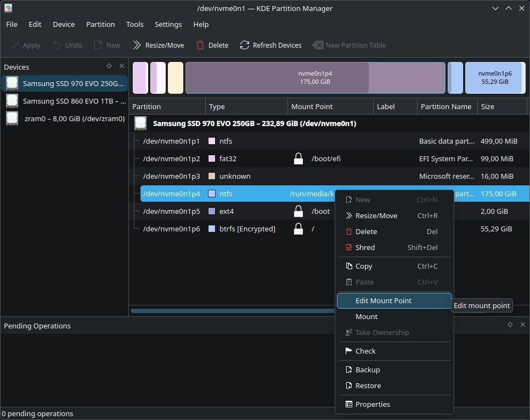Image resolution: width=530 pixels, height=420 pixels.
Task: Click the Resize/Move toolbar icon
Action: pyautogui.click(x=137, y=45)
